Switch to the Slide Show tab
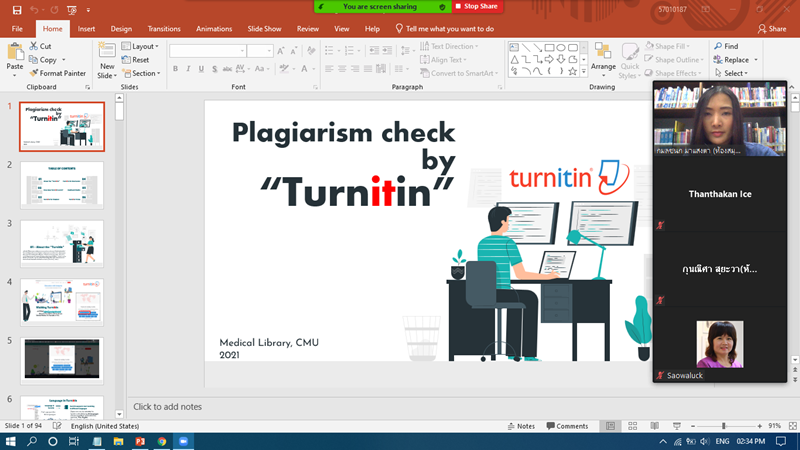 (x=265, y=29)
